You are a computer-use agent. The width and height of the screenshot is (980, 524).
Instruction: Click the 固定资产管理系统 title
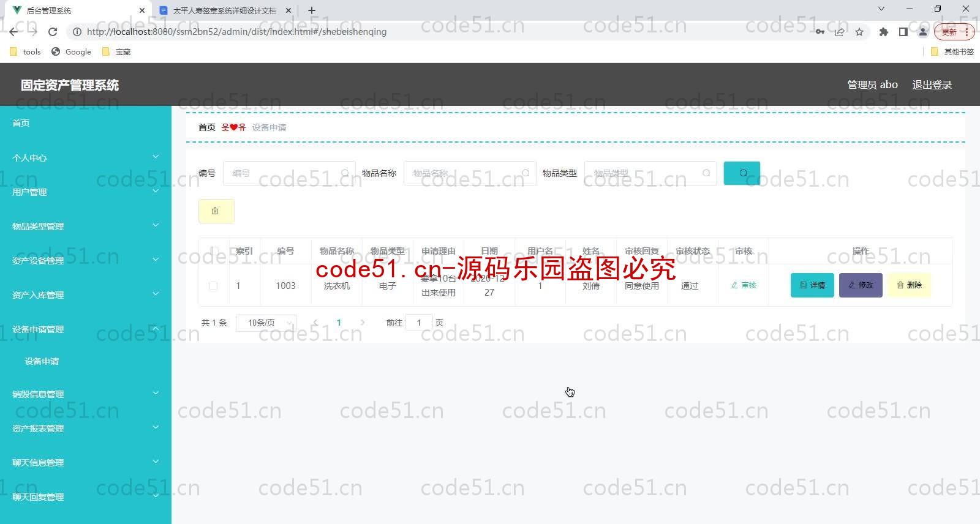(x=70, y=85)
